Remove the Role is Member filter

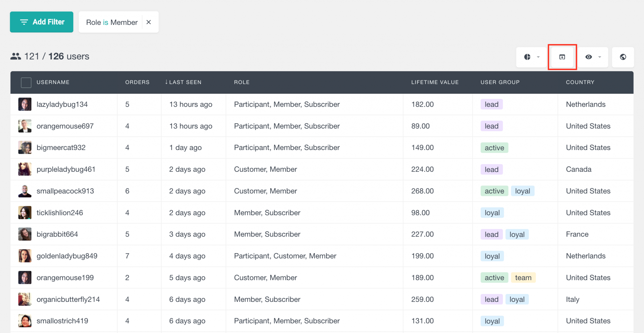pyautogui.click(x=149, y=22)
